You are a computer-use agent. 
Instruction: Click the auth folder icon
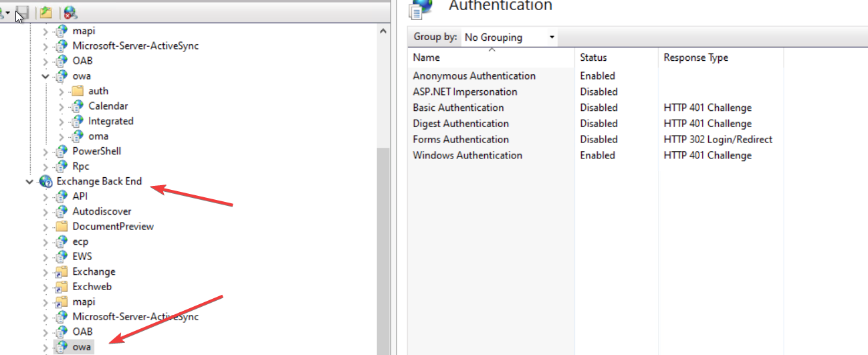coord(78,91)
